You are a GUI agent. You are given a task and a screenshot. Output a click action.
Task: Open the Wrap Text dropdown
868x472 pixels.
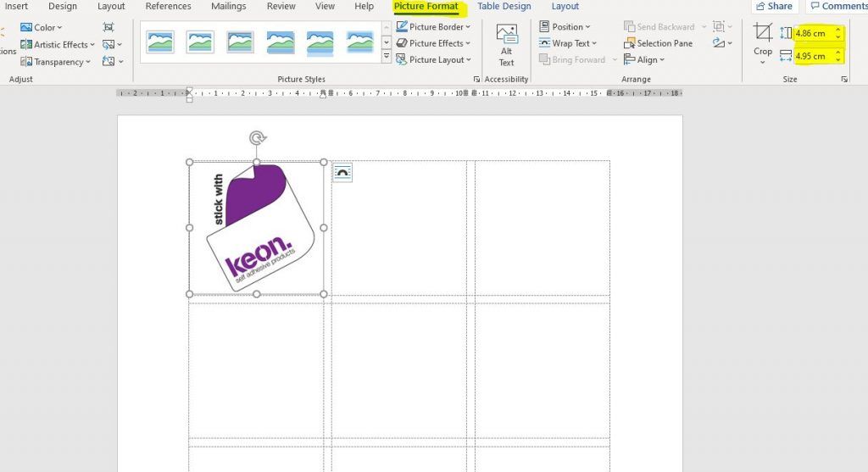point(568,43)
